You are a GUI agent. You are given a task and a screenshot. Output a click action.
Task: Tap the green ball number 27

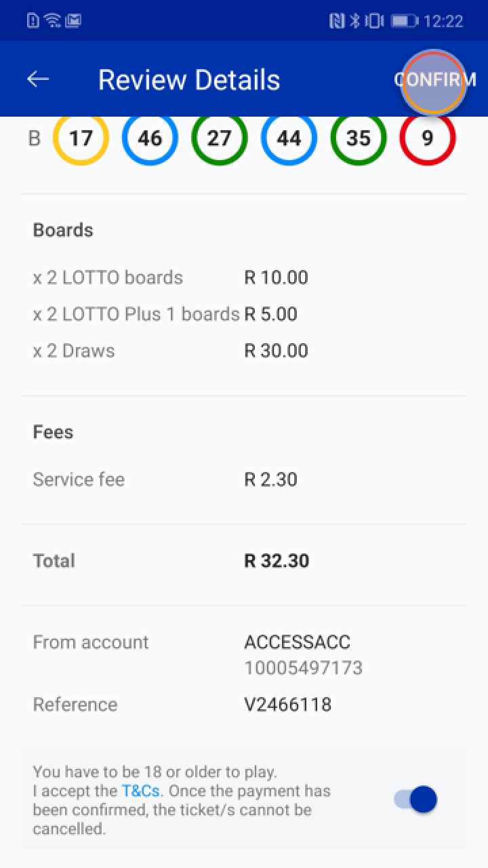(219, 138)
